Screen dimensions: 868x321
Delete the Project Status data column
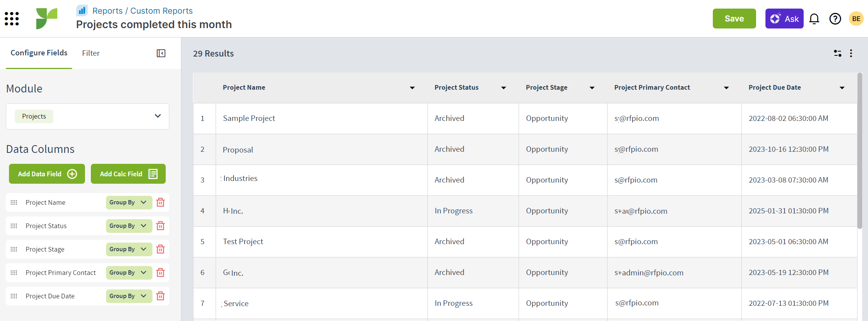point(160,226)
